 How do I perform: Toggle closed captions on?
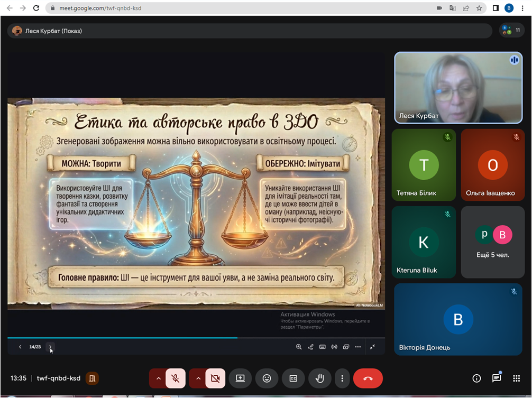click(x=293, y=378)
